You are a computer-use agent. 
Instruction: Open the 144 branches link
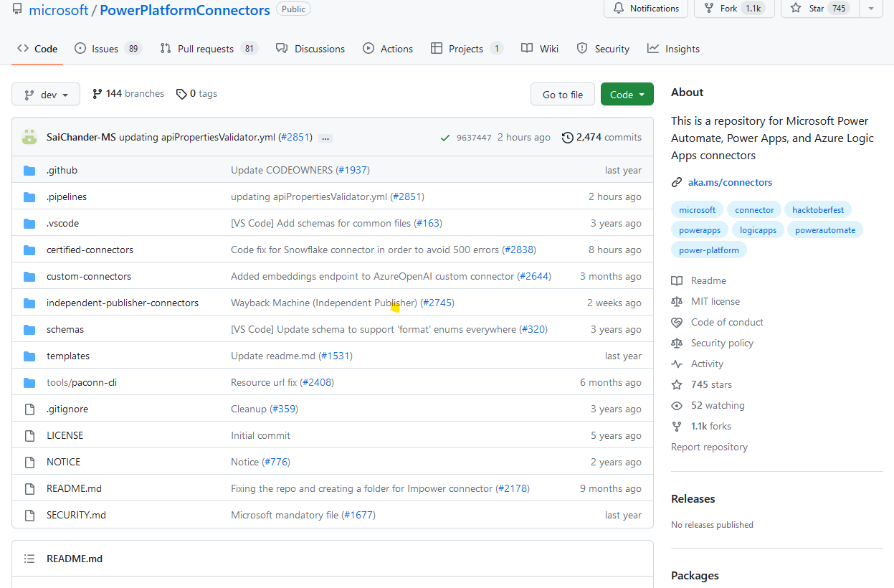click(128, 94)
